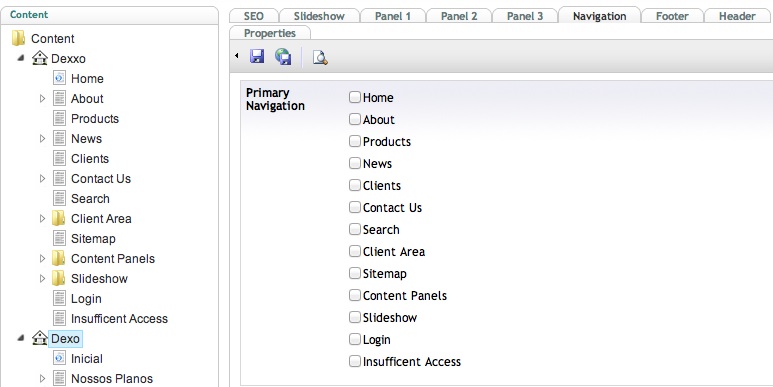This screenshot has width=773, height=387.
Task: Click the Dexxo house icon
Action: click(39, 58)
